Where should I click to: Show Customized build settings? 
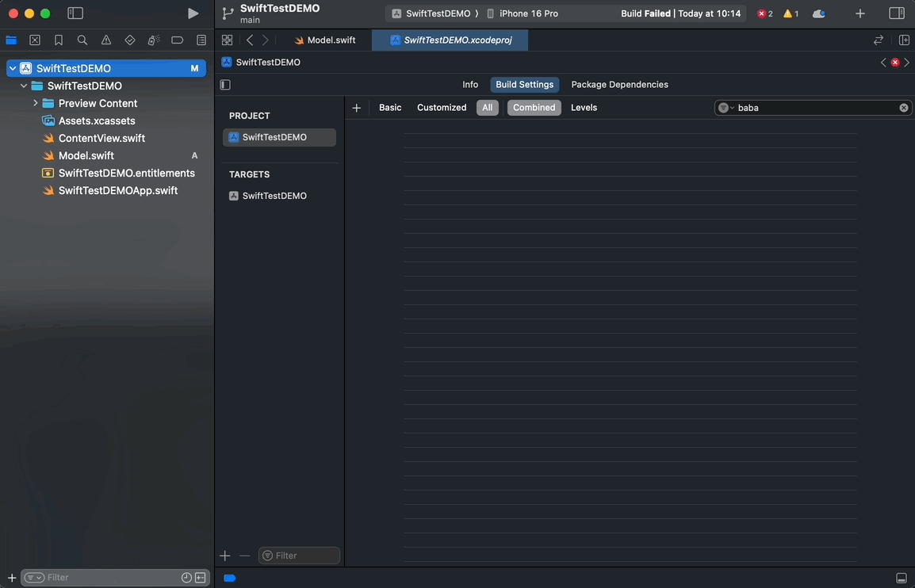point(442,107)
